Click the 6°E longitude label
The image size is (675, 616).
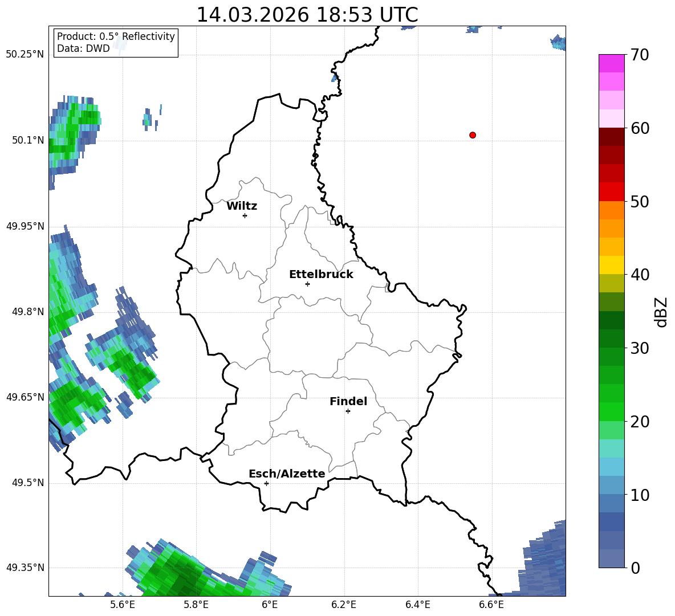pos(270,605)
